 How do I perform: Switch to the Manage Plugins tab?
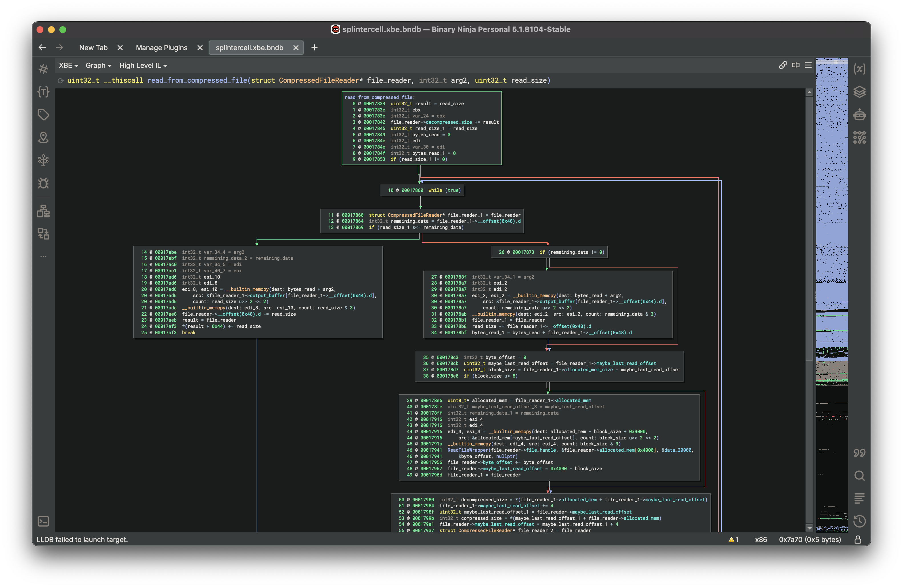(162, 48)
